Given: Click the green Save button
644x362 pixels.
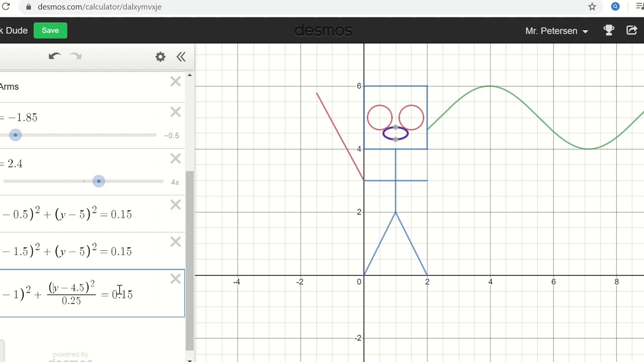Looking at the screenshot, I should click(50, 31).
